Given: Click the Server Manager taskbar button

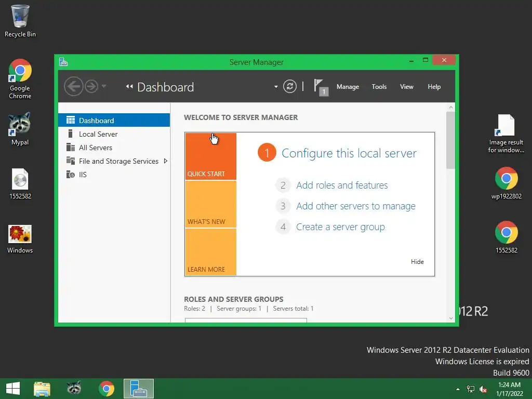Looking at the screenshot, I should pos(138,389).
